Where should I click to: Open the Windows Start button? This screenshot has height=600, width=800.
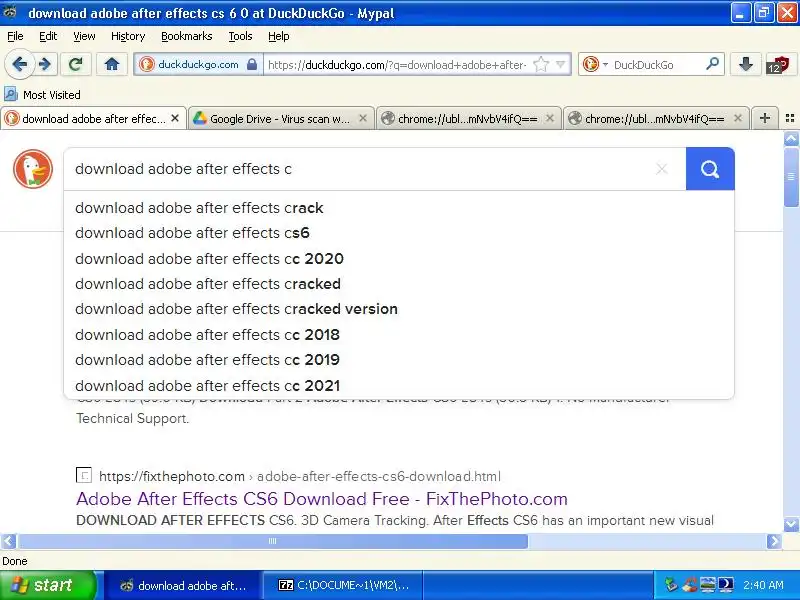47,585
